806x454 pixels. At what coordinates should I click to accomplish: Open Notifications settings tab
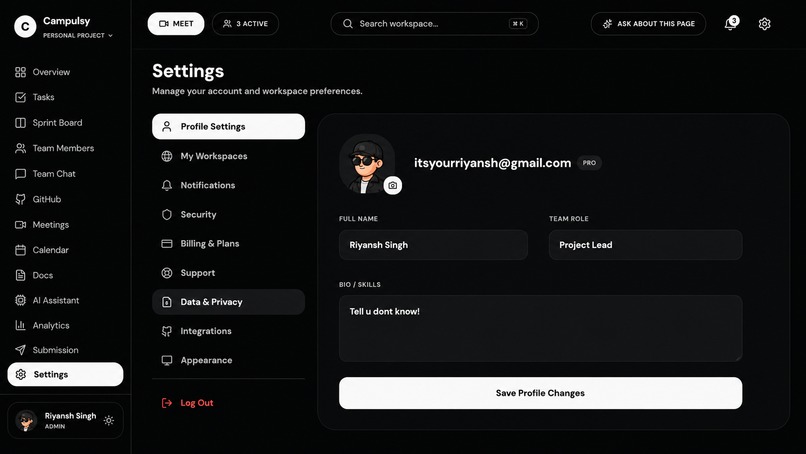[x=228, y=185]
